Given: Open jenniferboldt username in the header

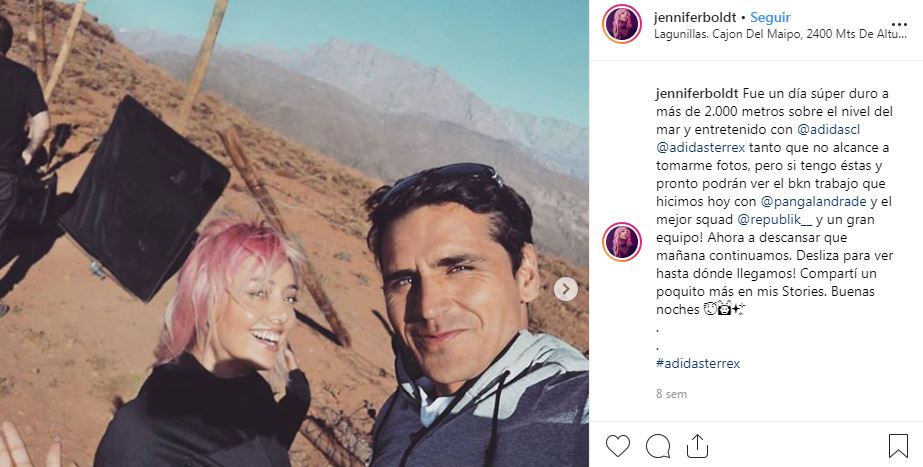Looking at the screenshot, I should click(x=695, y=18).
